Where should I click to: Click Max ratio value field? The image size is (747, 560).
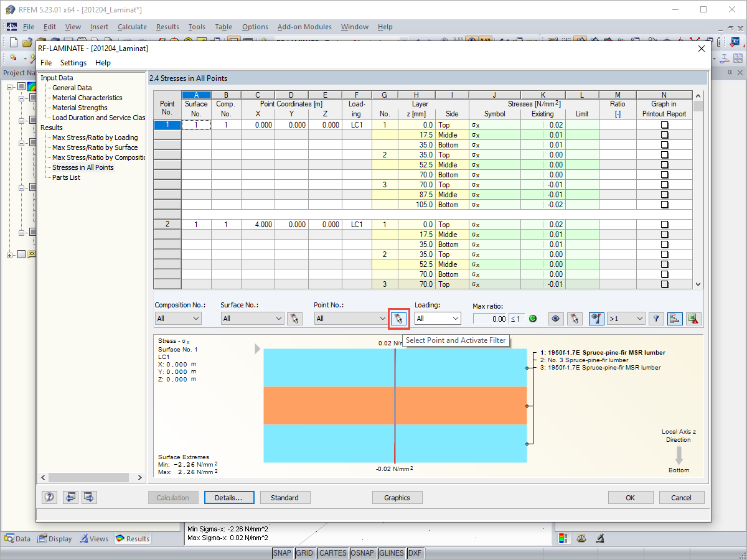tap(491, 319)
